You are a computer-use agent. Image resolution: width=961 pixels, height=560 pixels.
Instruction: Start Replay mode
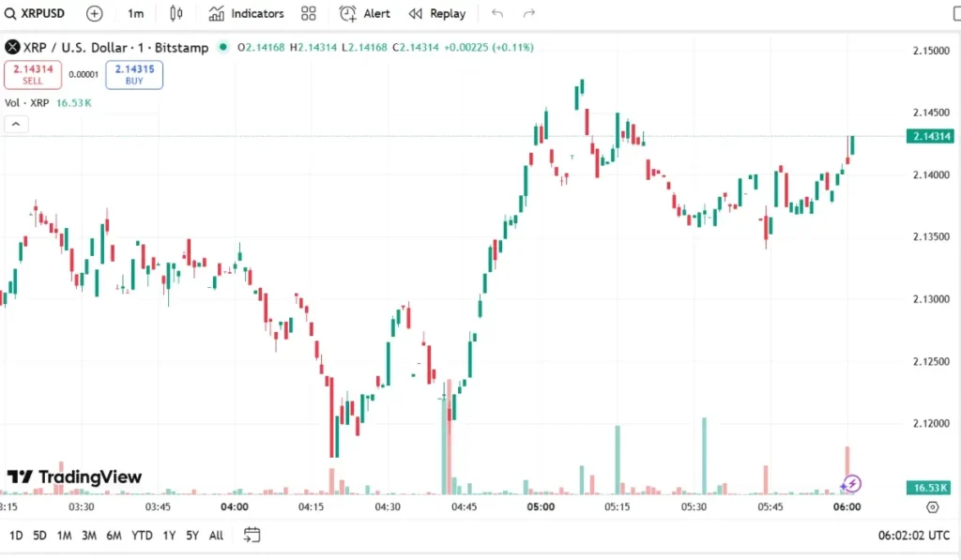pos(436,13)
